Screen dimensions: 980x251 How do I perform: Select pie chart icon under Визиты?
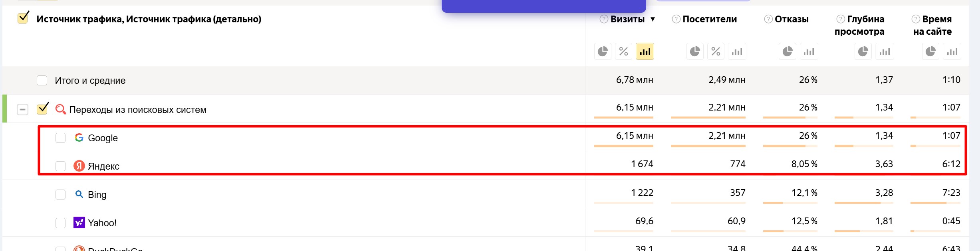click(x=603, y=51)
